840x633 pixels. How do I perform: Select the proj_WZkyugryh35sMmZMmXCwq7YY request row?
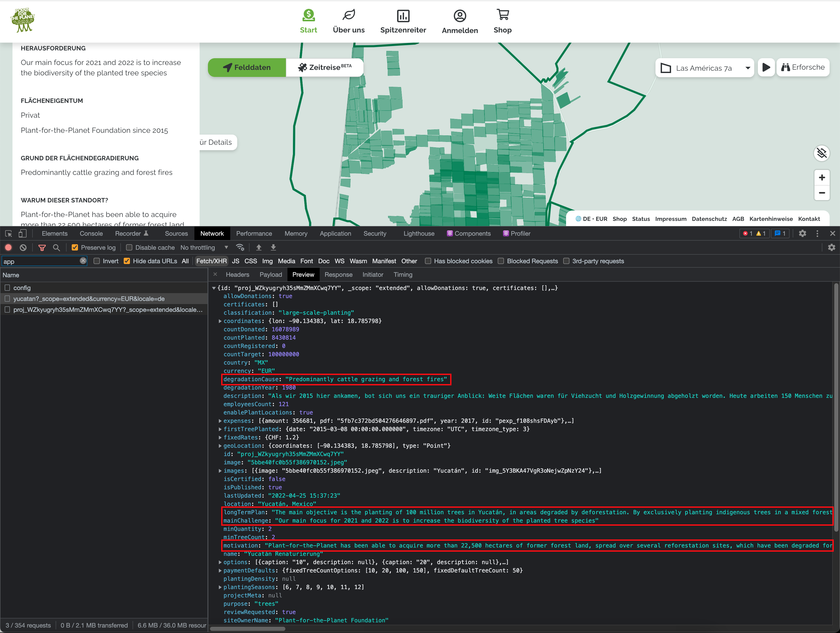tap(104, 309)
